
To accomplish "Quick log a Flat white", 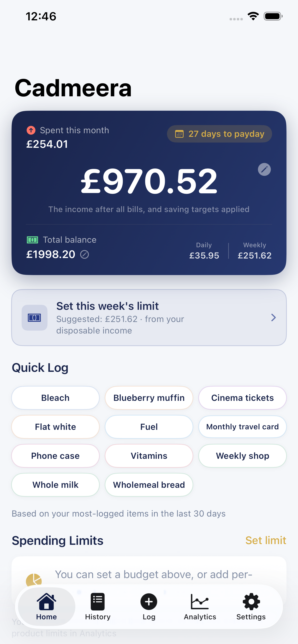I will tap(55, 427).
